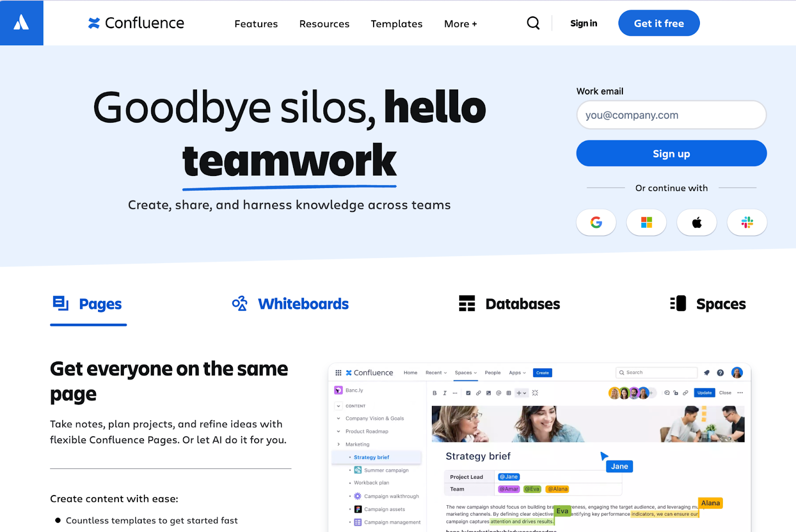Click the Search box in preview header
The width and height of the screenshot is (796, 532).
(656, 372)
